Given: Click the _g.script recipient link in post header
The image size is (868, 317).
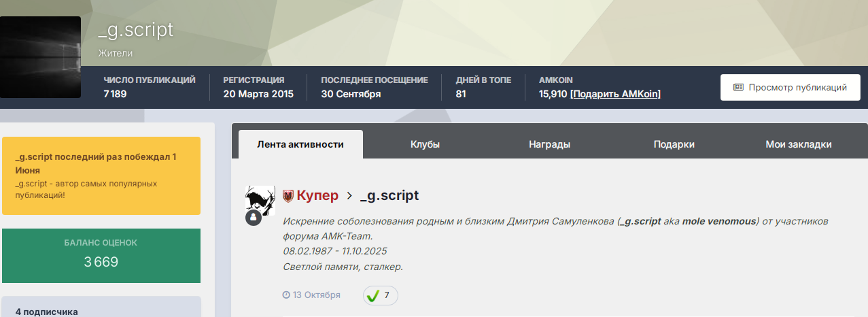Looking at the screenshot, I should [x=389, y=196].
